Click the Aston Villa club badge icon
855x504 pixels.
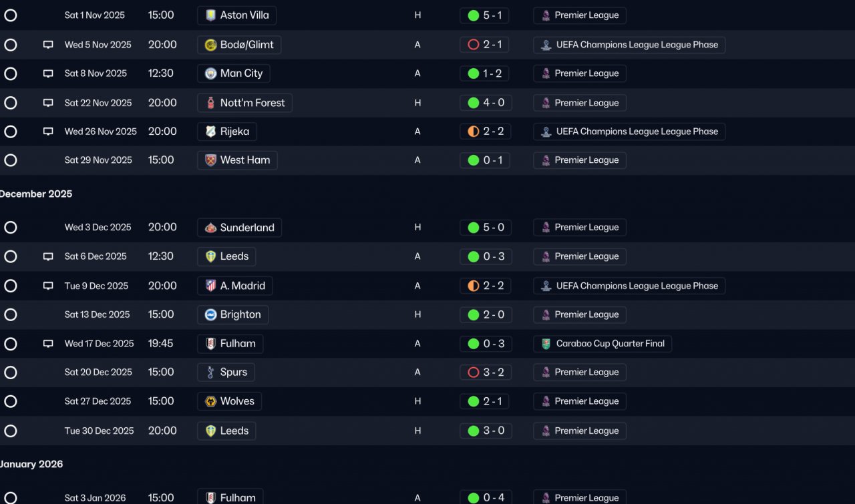(x=211, y=15)
